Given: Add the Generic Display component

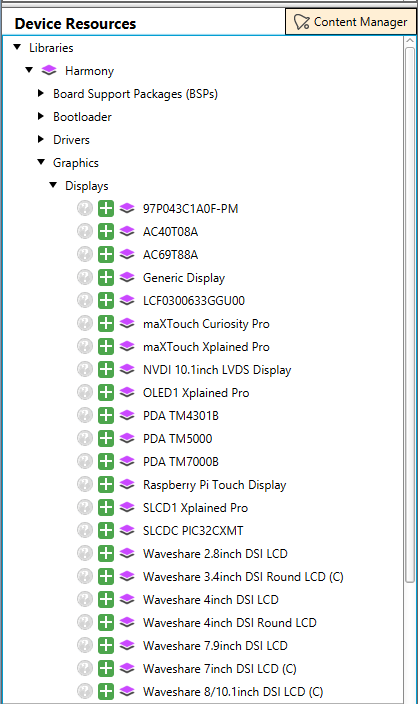Looking at the screenshot, I should point(106,277).
